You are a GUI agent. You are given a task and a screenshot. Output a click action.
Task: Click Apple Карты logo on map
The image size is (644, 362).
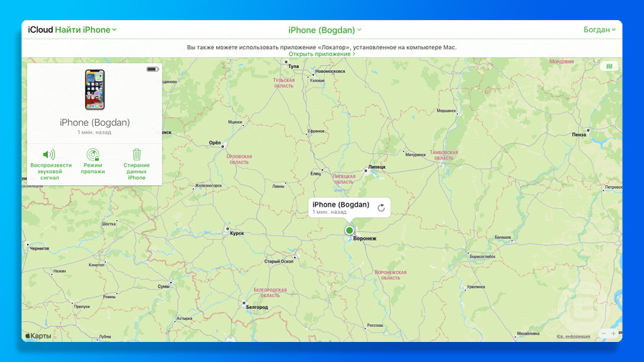[x=38, y=336]
